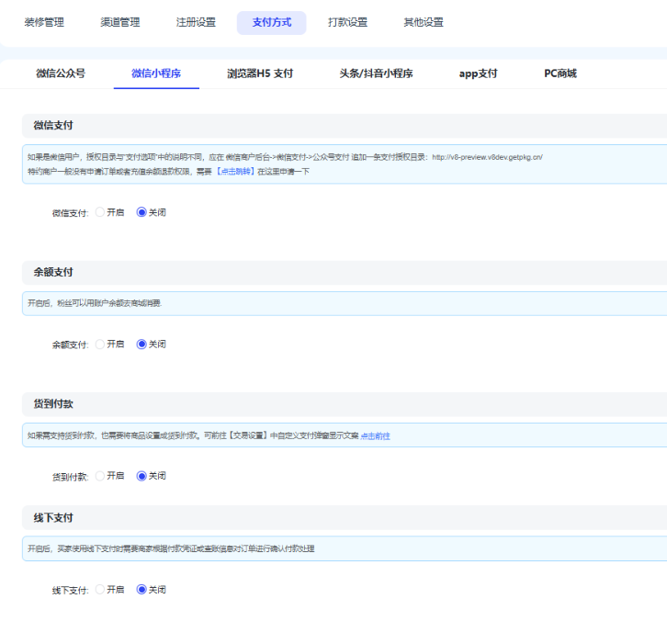Enable 微信支付 with 开启 radio
667x644 pixels.
[x=100, y=212]
